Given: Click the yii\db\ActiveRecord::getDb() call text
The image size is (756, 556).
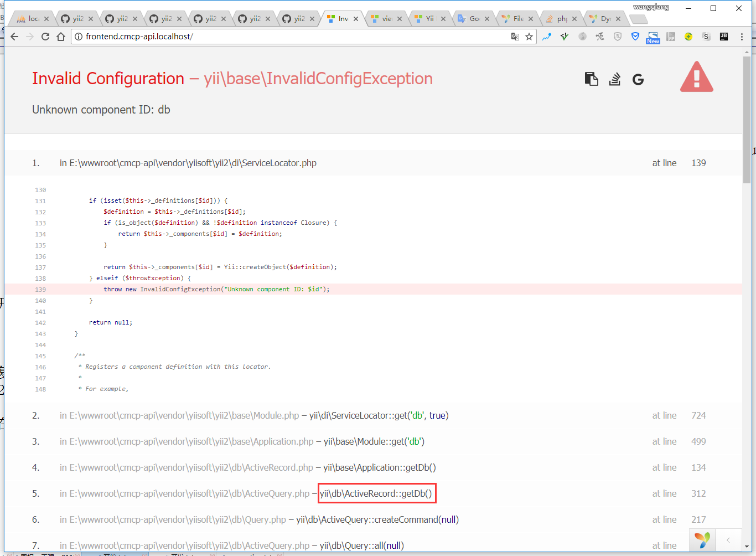Looking at the screenshot, I should click(376, 493).
